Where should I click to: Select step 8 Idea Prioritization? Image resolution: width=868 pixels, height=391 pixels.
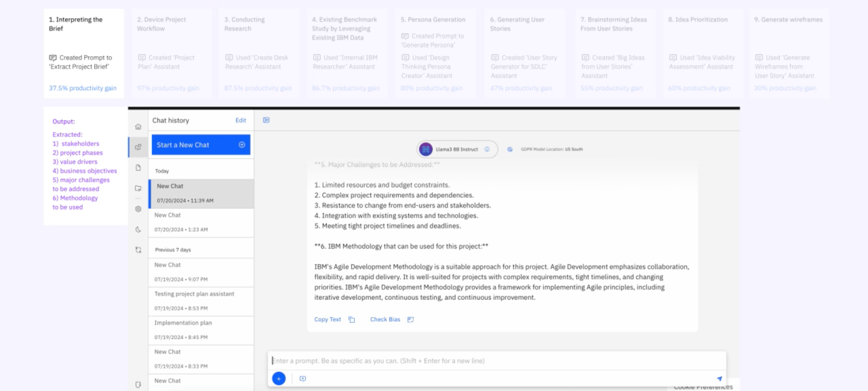tap(703, 54)
